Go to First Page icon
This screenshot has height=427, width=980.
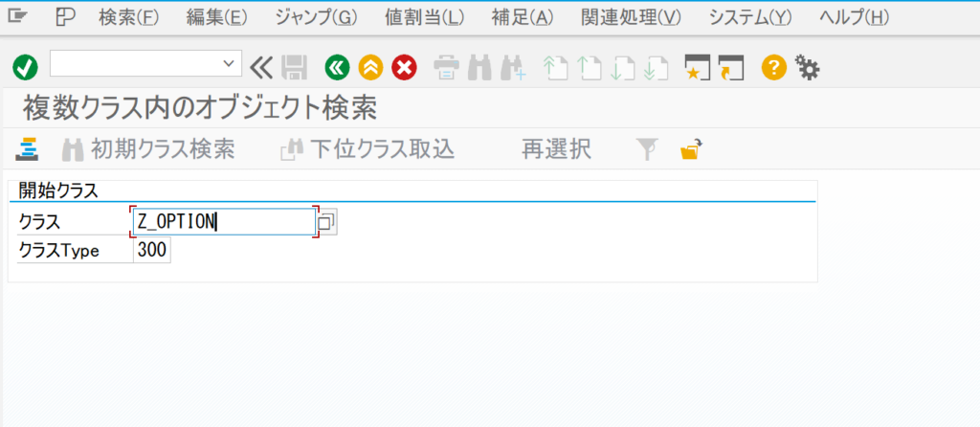(x=556, y=68)
